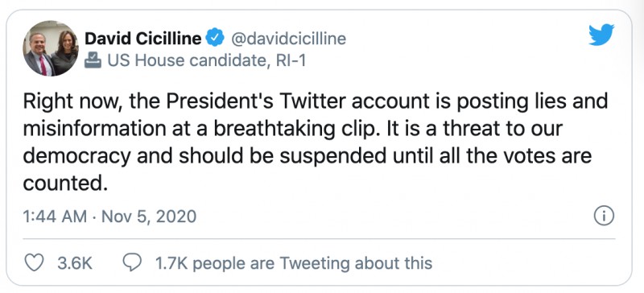This screenshot has width=644, height=293.
Task: Click the US House candidate, RI-1 label
Action: coord(207,60)
